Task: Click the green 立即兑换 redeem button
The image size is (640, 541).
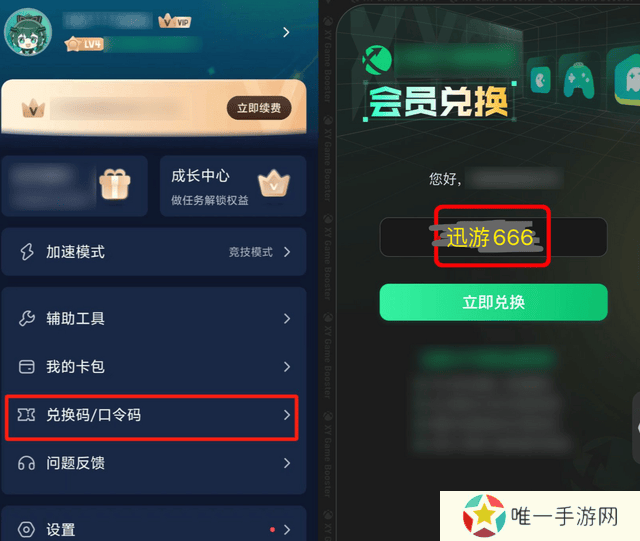Action: coord(493,302)
